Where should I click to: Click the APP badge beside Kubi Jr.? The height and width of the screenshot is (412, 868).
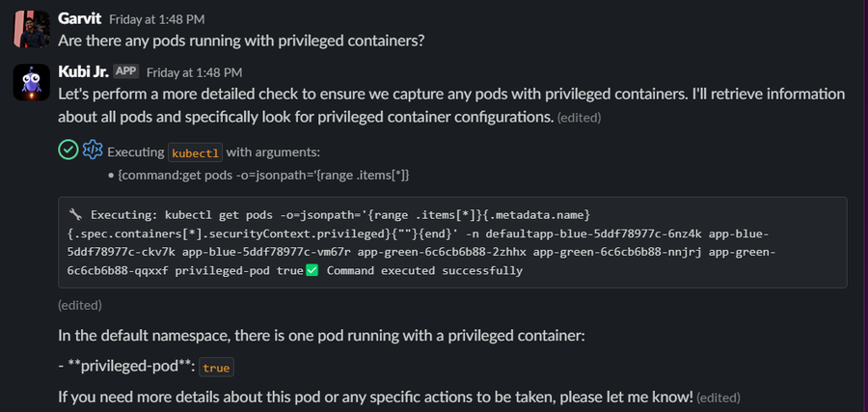[126, 71]
